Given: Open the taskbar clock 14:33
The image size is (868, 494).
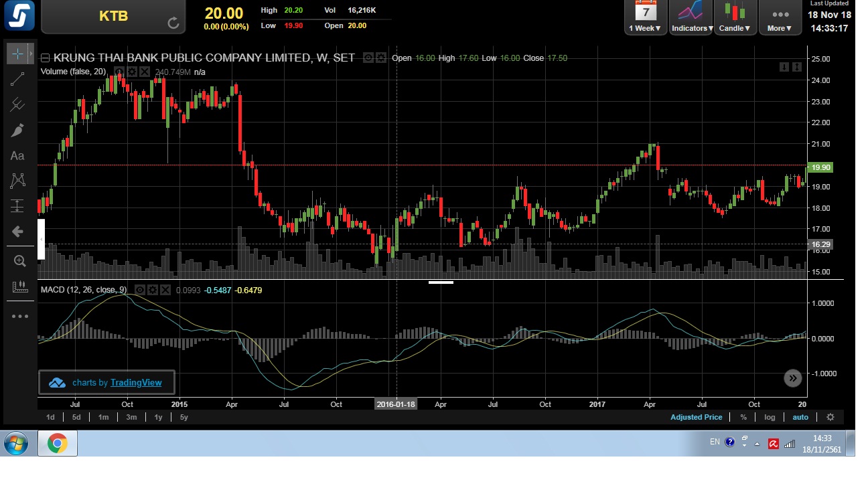Looking at the screenshot, I should point(822,444).
